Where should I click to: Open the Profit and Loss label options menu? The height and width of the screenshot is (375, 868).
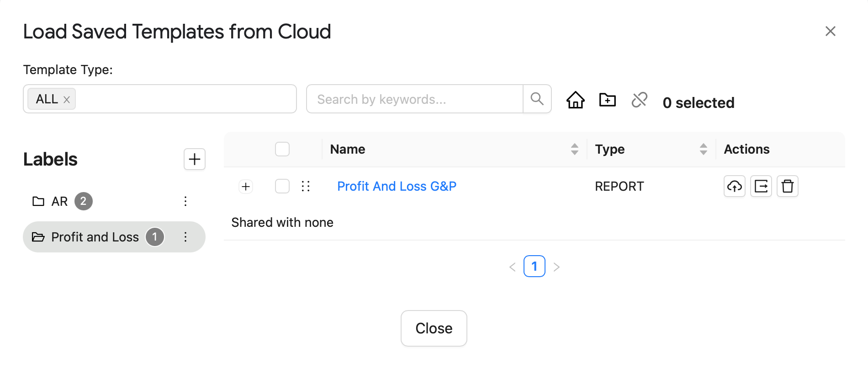click(185, 237)
